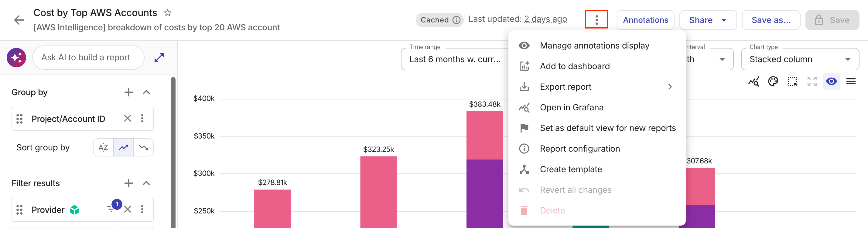Toggle the chart eye visibility button
The width and height of the screenshot is (868, 228).
(831, 81)
